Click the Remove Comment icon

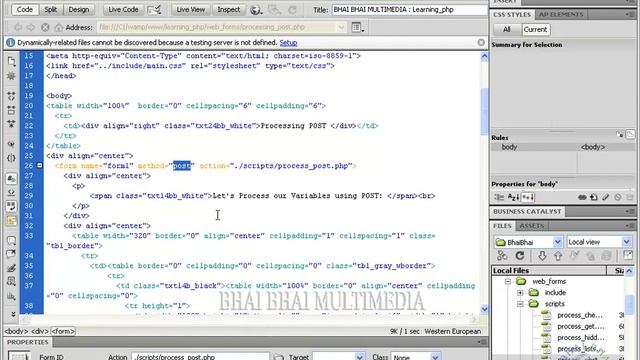click(x=11, y=254)
